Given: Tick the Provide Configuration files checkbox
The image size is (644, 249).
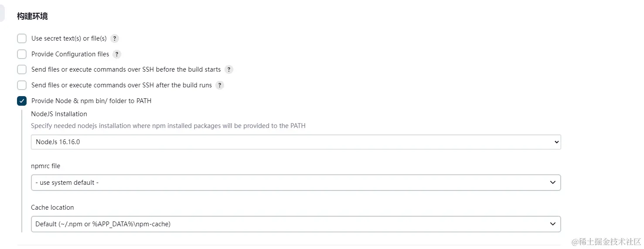Looking at the screenshot, I should pos(22,54).
